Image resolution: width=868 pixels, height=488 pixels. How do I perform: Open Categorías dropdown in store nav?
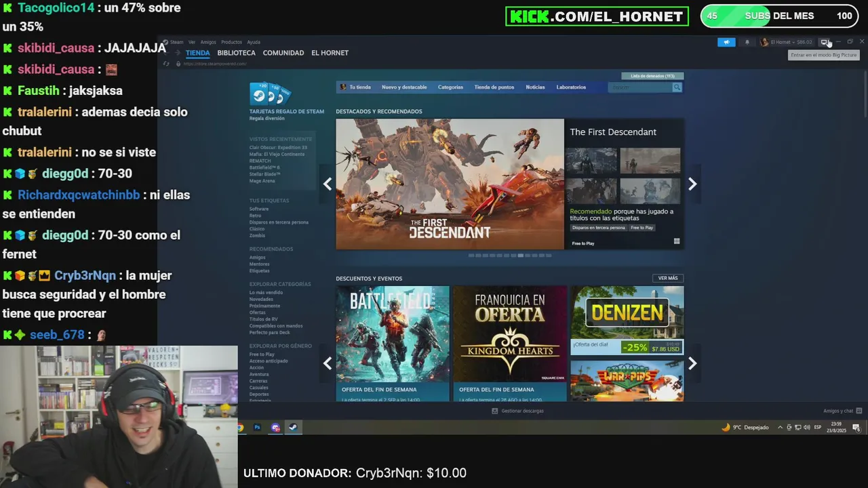(x=450, y=87)
